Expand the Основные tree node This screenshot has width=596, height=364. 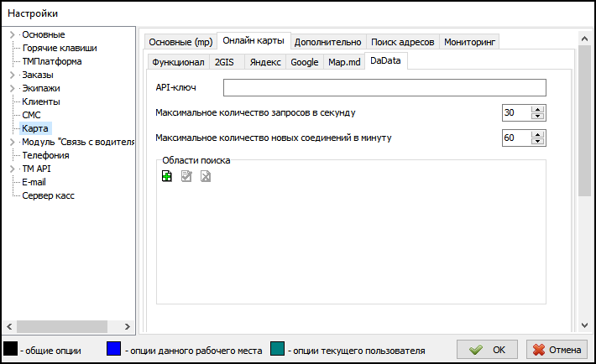[12, 34]
